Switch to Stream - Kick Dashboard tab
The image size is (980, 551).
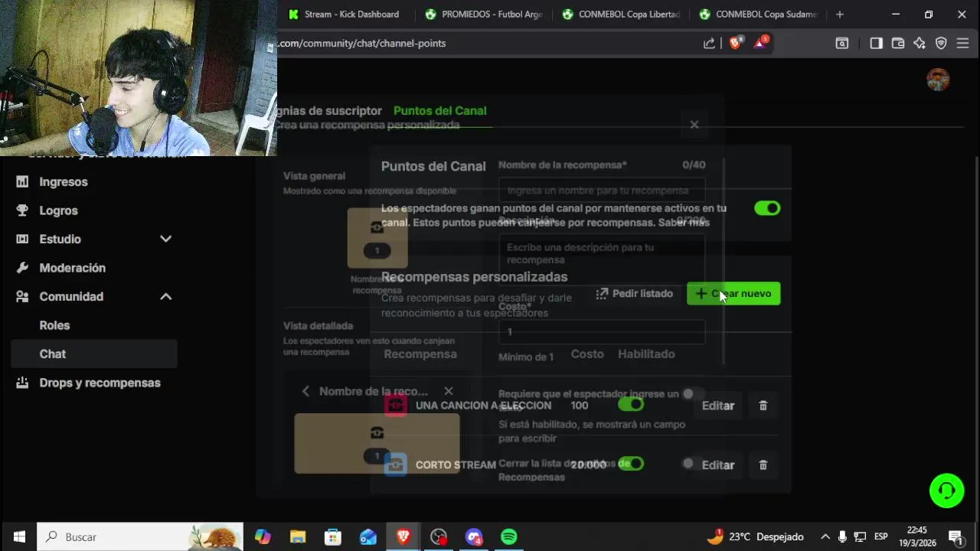pyautogui.click(x=346, y=14)
